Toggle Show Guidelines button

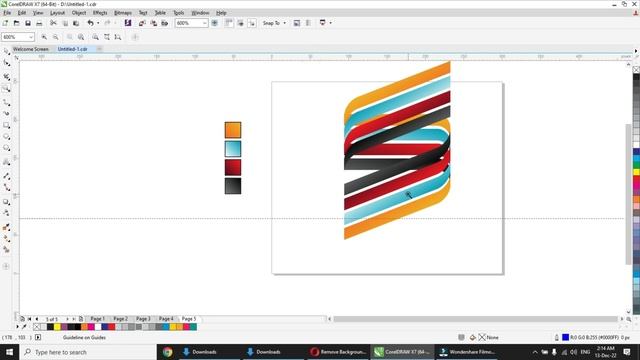252,23
